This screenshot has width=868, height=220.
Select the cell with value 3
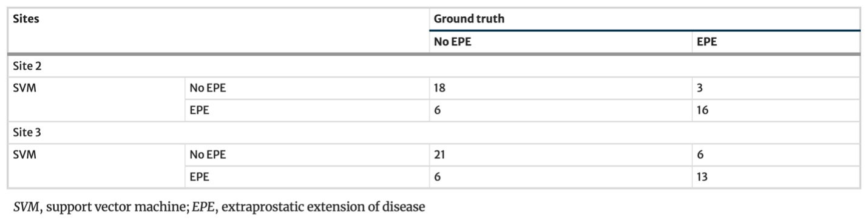pos(776,88)
